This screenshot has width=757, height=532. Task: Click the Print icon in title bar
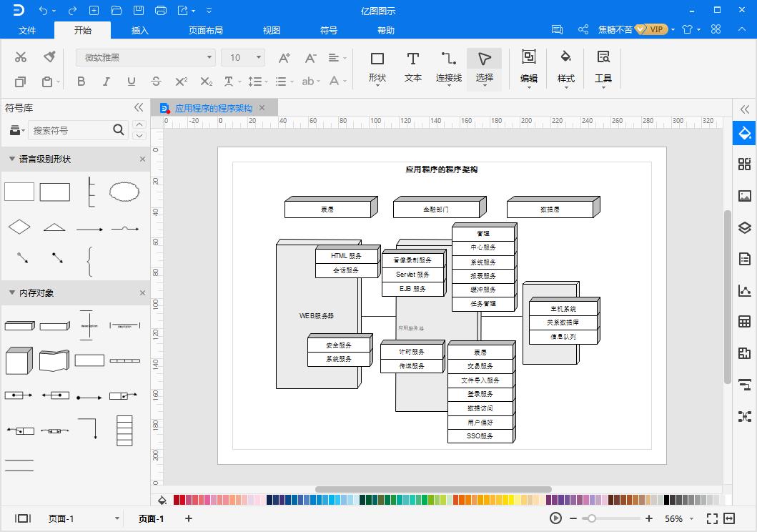click(x=160, y=11)
